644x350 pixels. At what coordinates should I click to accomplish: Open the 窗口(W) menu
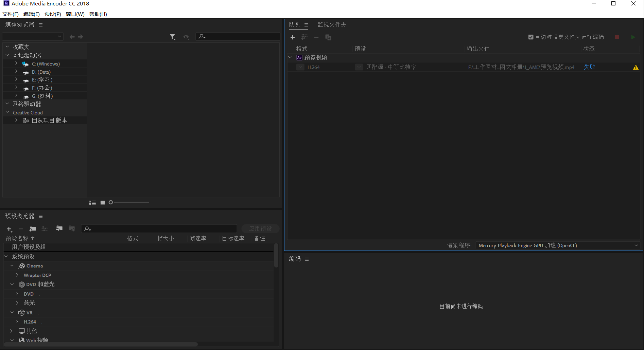point(75,14)
